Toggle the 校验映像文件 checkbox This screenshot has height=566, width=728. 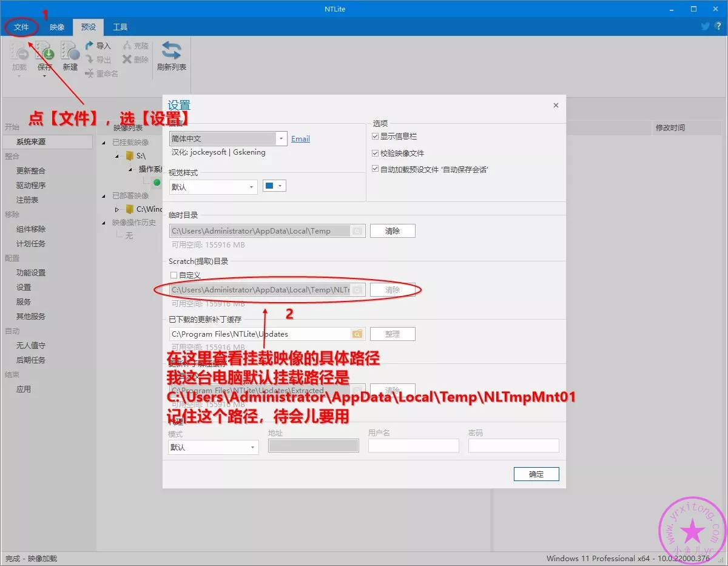(x=376, y=153)
